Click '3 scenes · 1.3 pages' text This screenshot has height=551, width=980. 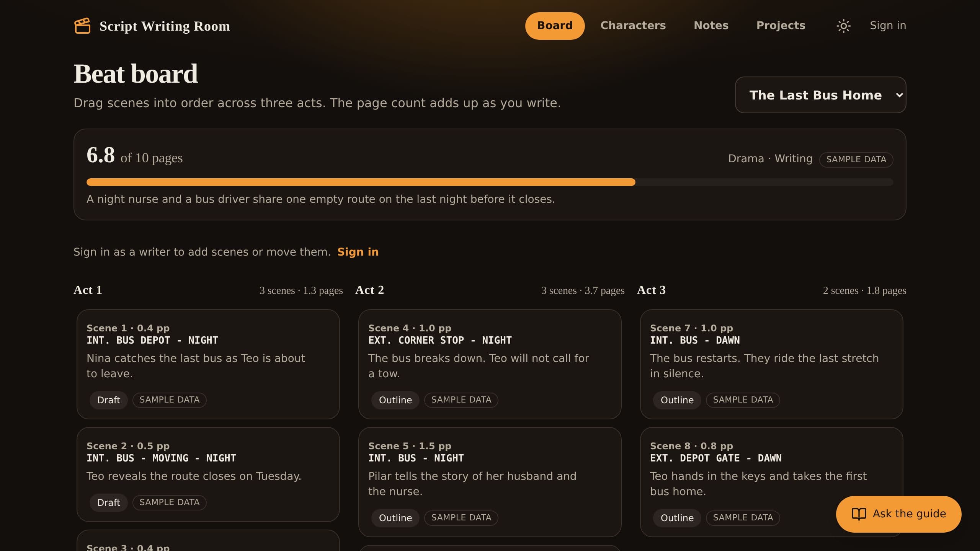click(301, 290)
